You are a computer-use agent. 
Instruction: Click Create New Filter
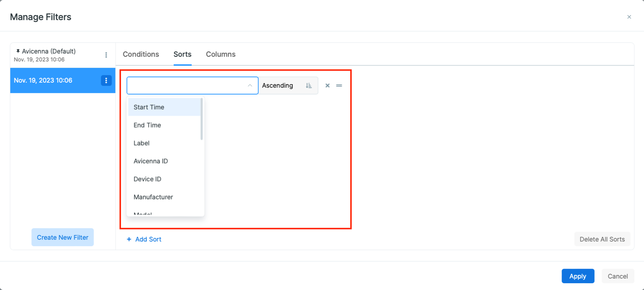(62, 237)
